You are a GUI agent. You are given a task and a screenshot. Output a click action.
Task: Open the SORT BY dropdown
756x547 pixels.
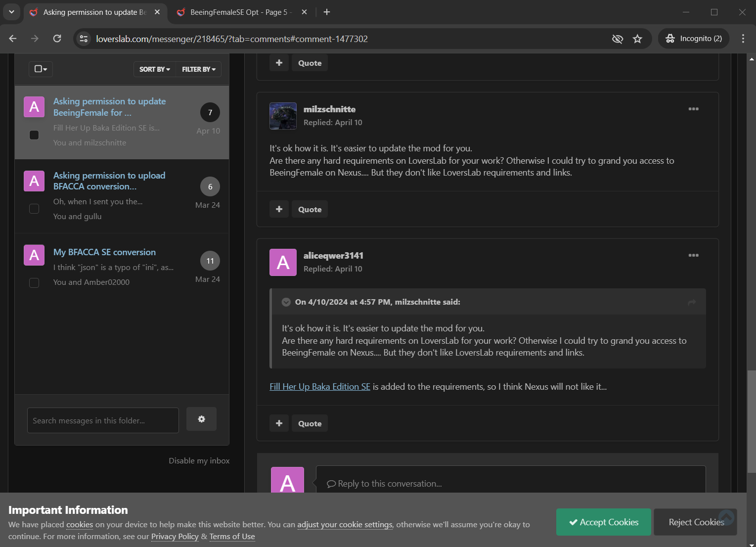click(155, 69)
